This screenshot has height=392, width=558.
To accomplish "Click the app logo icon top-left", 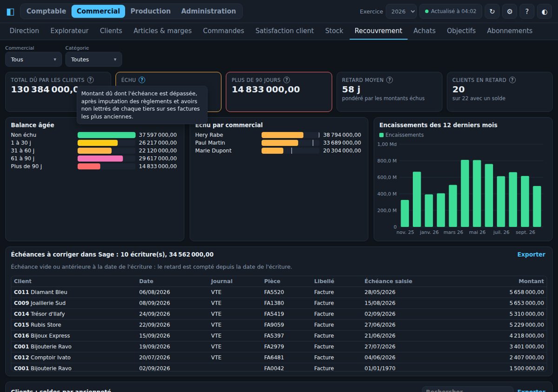I will [x=10, y=12].
